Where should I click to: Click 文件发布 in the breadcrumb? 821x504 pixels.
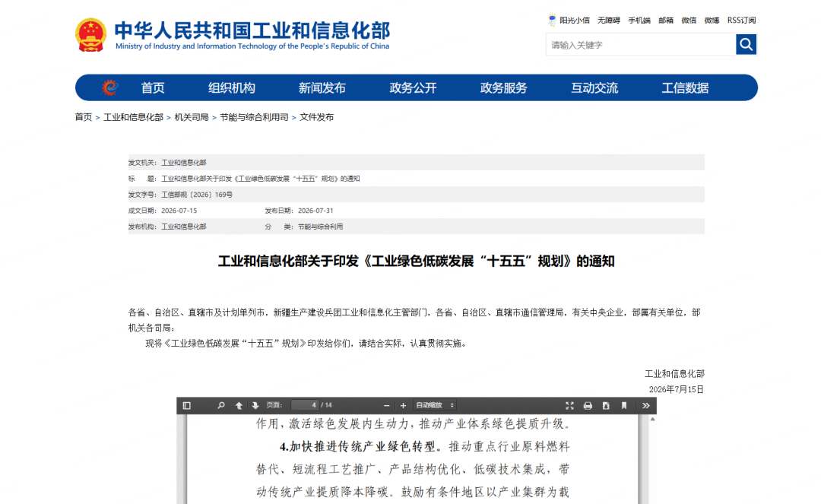click(x=316, y=117)
